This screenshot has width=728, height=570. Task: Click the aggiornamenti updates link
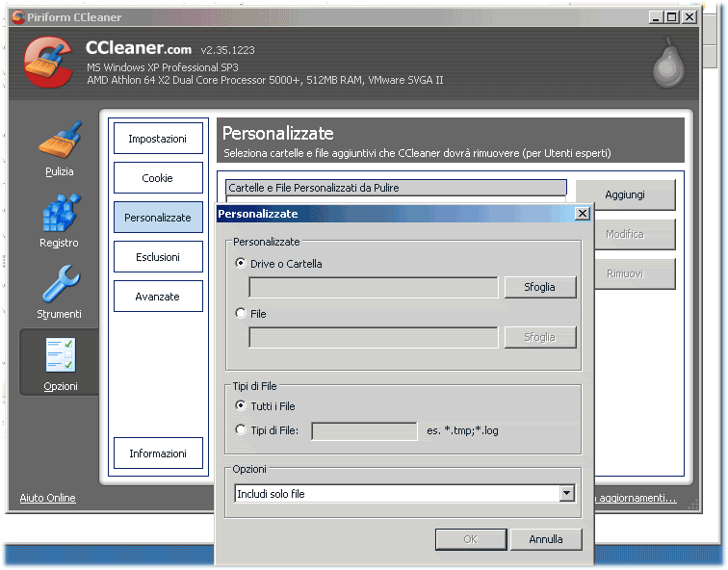tap(637, 498)
